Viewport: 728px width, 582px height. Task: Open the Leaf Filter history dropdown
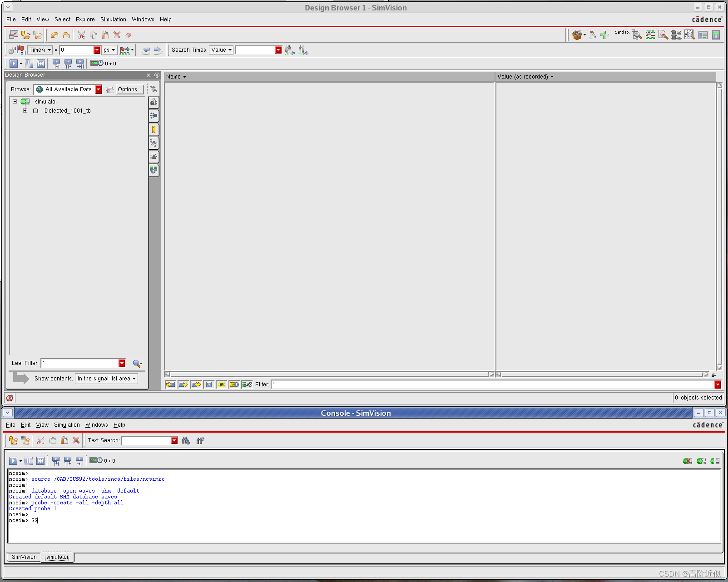pyautogui.click(x=122, y=363)
